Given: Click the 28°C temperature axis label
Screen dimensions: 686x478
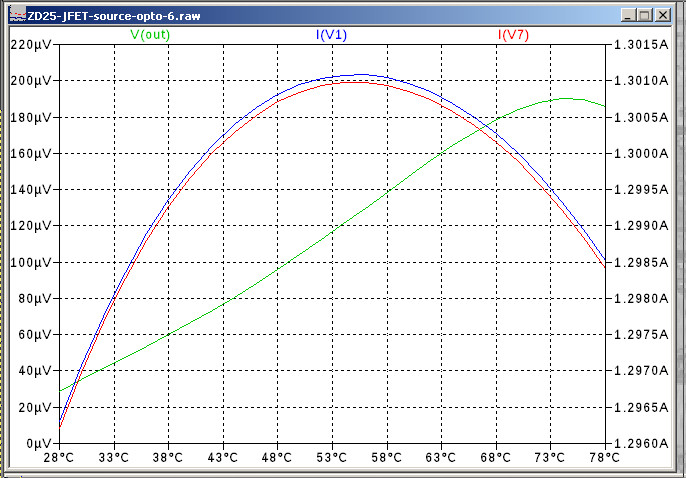Looking at the screenshot, I should pos(59,457).
